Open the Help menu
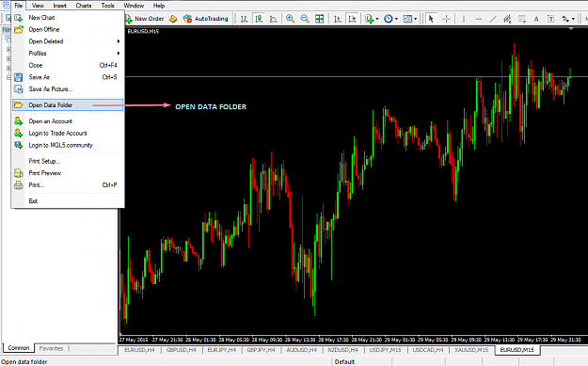Image resolution: width=588 pixels, height=366 pixels. (x=159, y=6)
